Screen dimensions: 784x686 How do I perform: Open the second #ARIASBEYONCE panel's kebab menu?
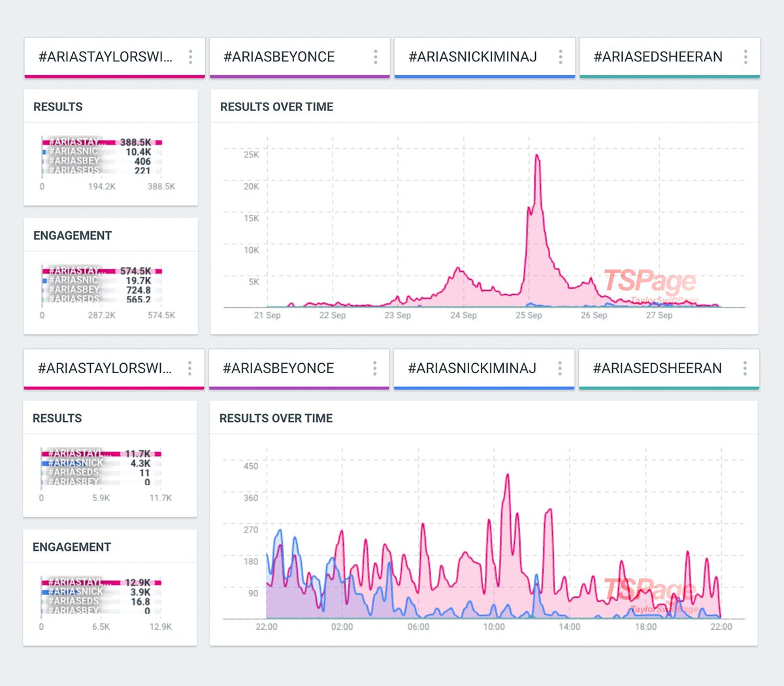374,368
